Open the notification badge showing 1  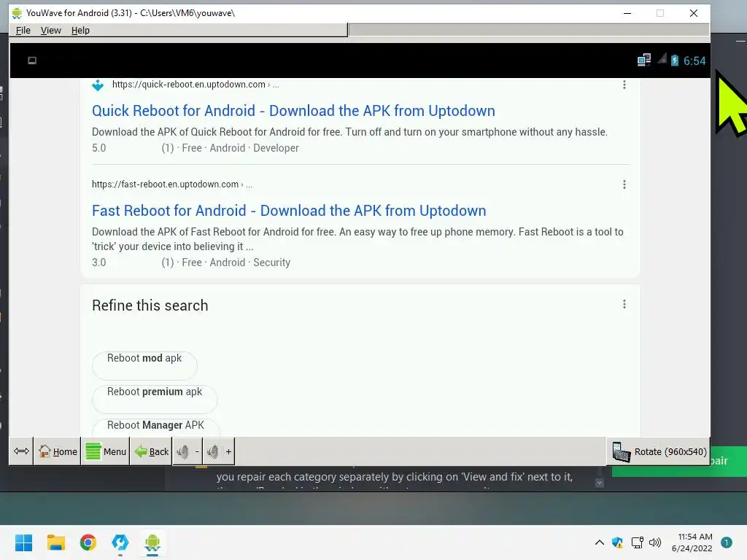[726, 542]
